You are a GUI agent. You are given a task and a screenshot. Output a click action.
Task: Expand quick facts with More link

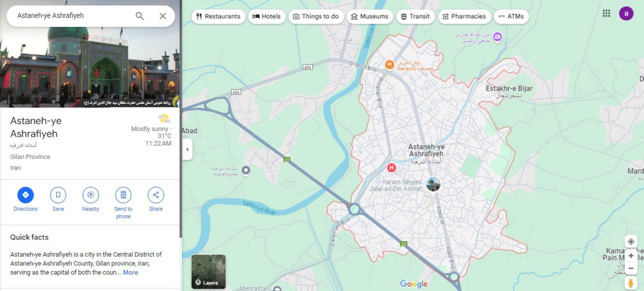[130, 273]
